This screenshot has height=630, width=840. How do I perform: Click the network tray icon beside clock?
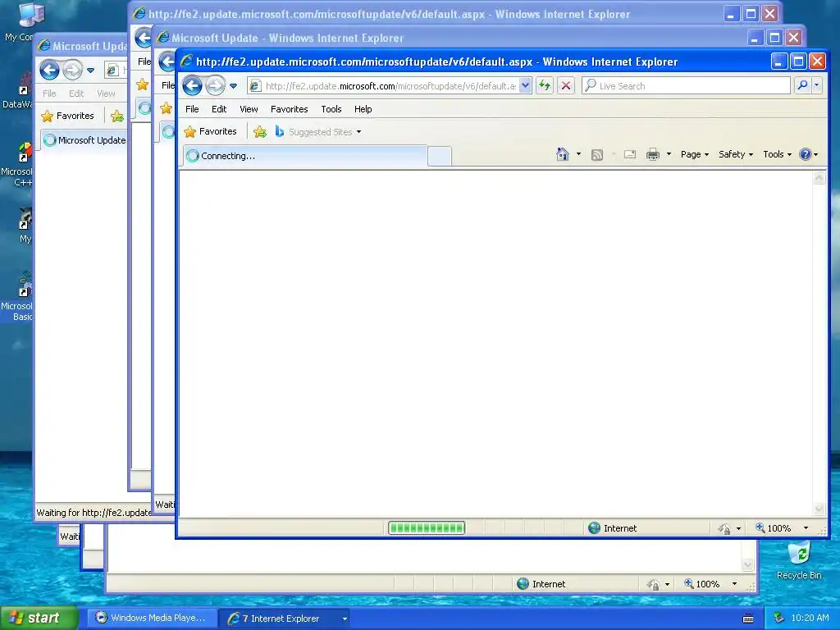click(x=779, y=619)
